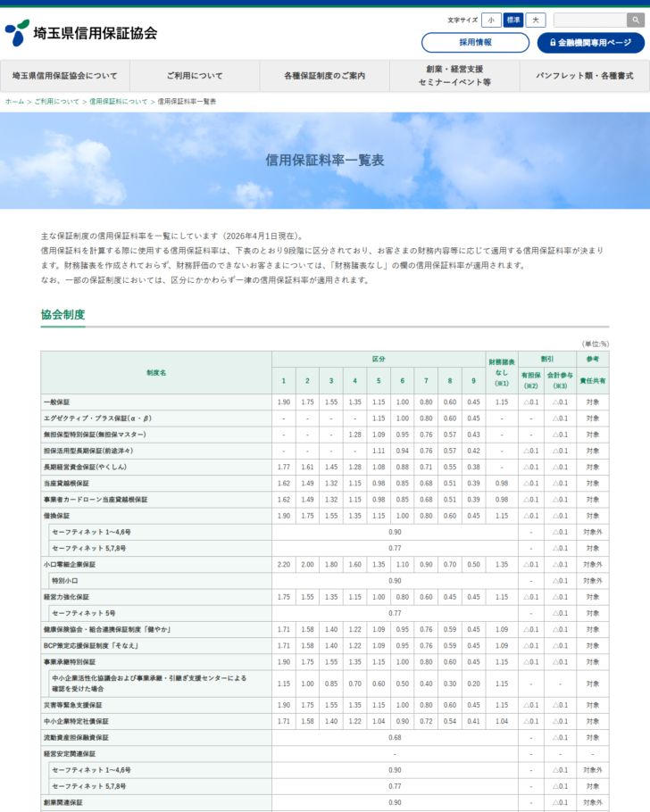This screenshot has width=650, height=812.
Task: Open 創業・経営支援 セミナーイベント等 menu
Action: click(x=454, y=76)
